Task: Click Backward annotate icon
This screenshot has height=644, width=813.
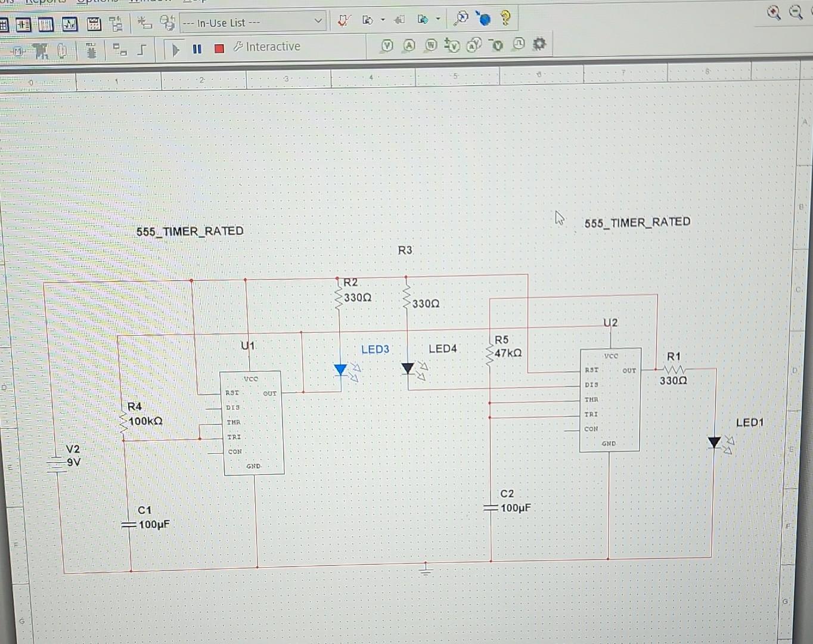Action: (400, 20)
